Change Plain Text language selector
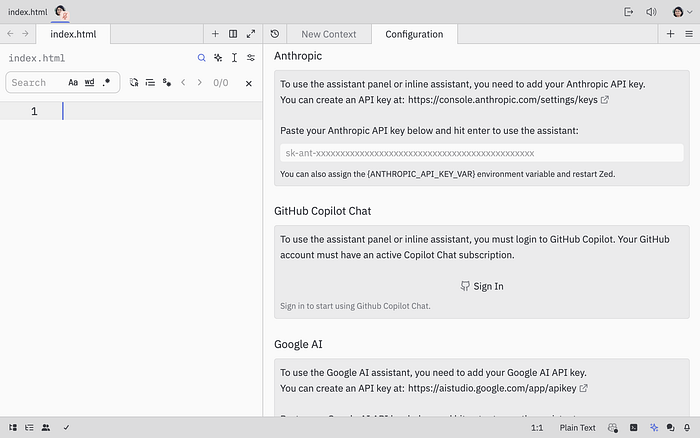700x438 pixels. pos(577,428)
